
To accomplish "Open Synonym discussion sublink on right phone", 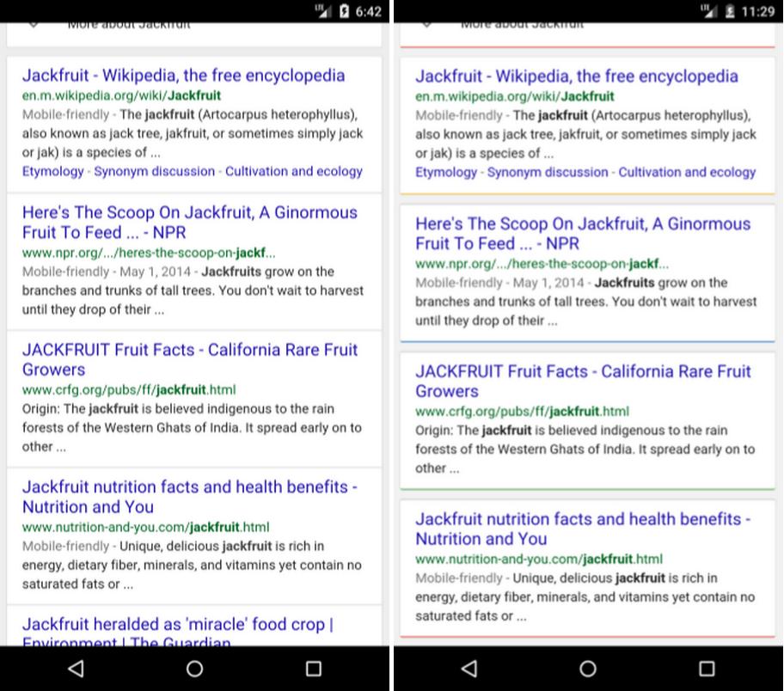I will pos(548,173).
